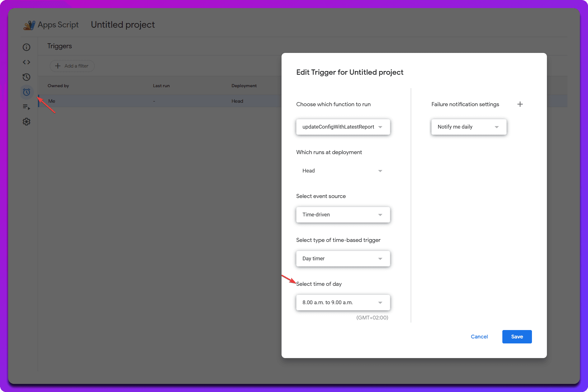588x392 pixels.
Task: Click the Which runs at deployment label
Action: pyautogui.click(x=329, y=152)
